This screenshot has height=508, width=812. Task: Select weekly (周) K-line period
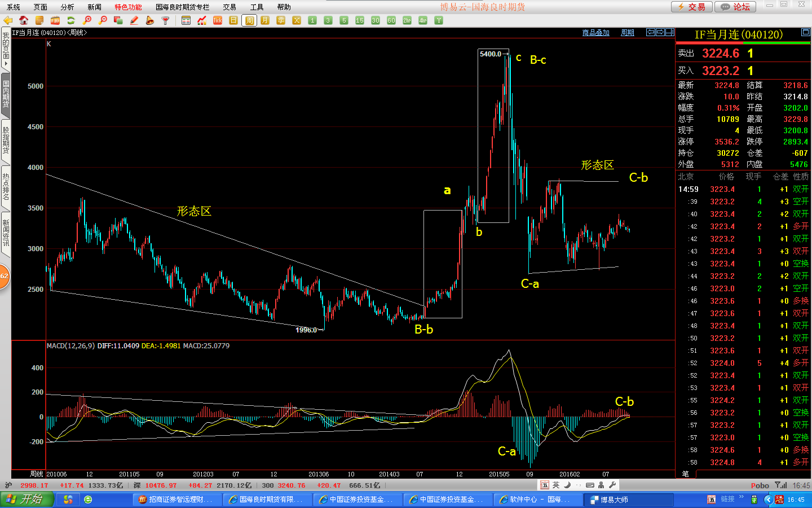click(249, 20)
